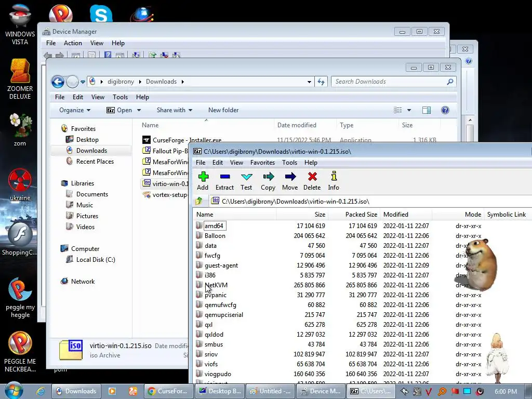This screenshot has width=532, height=399.
Task: Select the viogpudo folder
Action: coord(218,374)
